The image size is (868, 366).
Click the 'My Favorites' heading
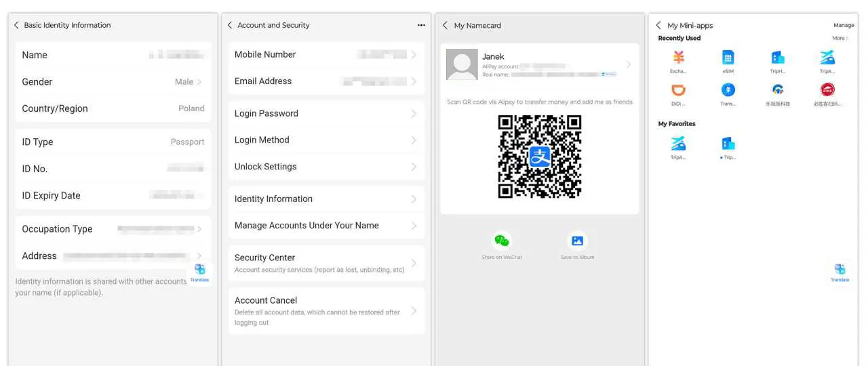677,123
